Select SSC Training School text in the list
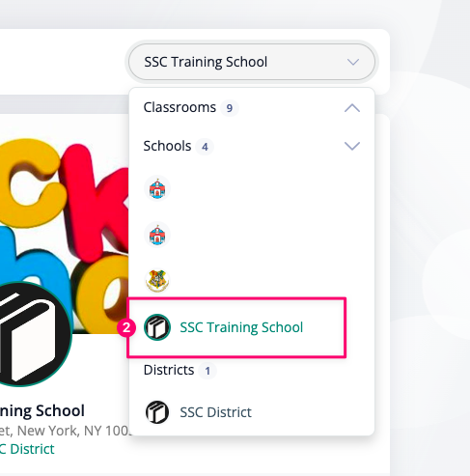470x476 pixels. coord(241,327)
